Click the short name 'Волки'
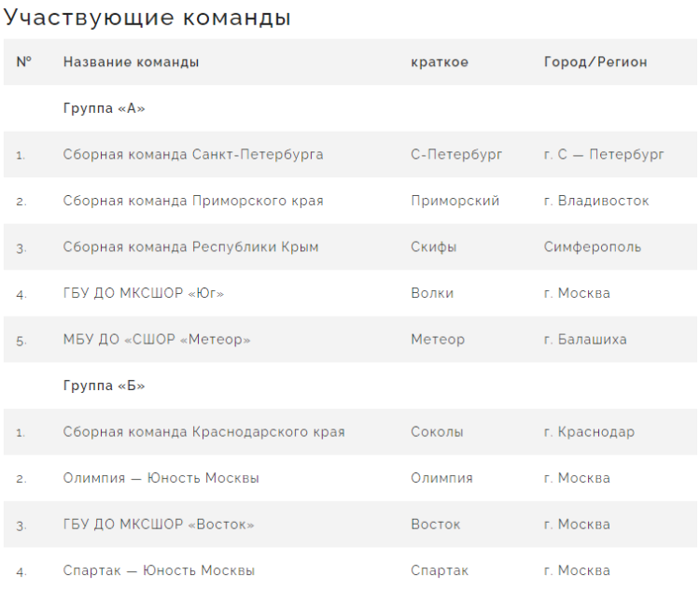Image resolution: width=700 pixels, height=589 pixels. pyautogui.click(x=432, y=293)
